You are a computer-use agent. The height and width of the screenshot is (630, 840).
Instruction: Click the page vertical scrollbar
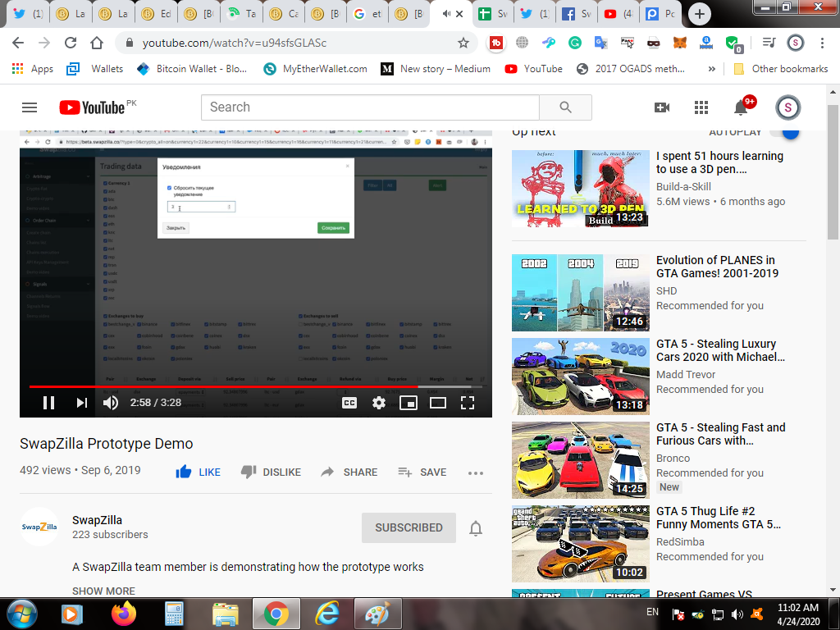(x=833, y=172)
